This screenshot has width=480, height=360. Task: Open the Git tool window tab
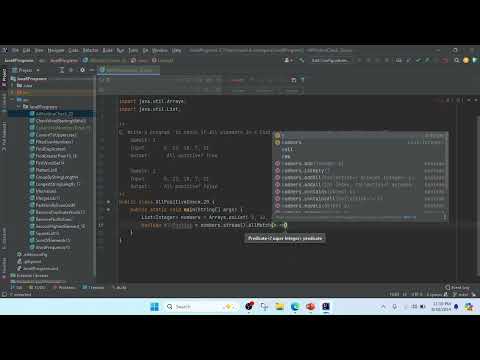(x=17, y=287)
